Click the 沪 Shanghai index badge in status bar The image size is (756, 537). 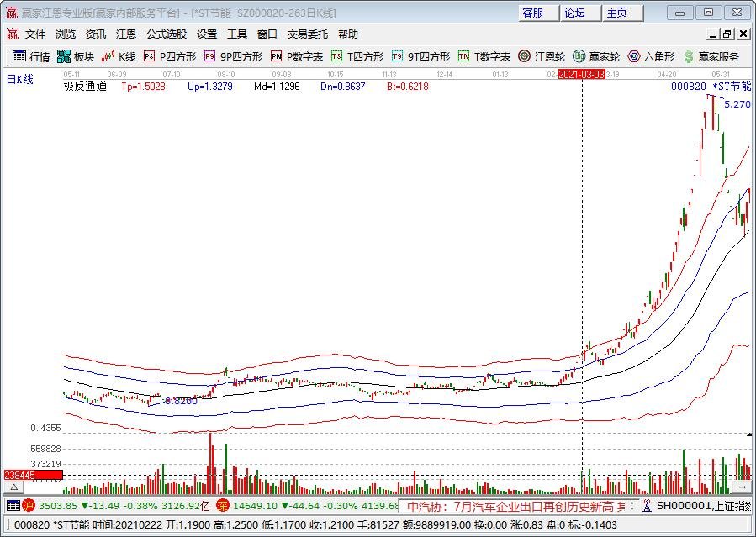pyautogui.click(x=29, y=506)
